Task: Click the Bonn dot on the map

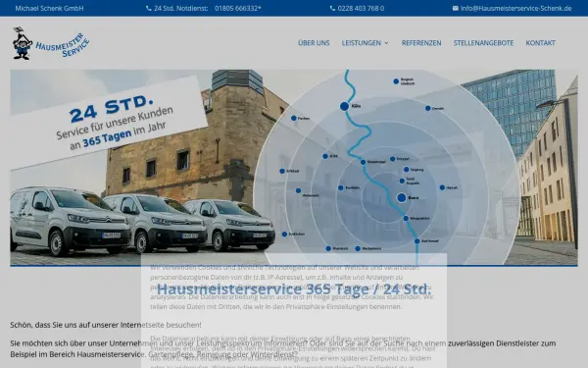Action: 401,197
